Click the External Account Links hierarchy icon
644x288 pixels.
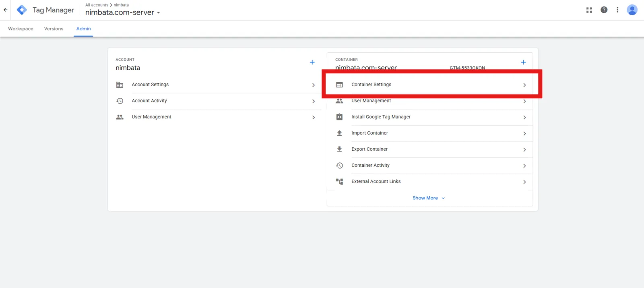click(339, 182)
